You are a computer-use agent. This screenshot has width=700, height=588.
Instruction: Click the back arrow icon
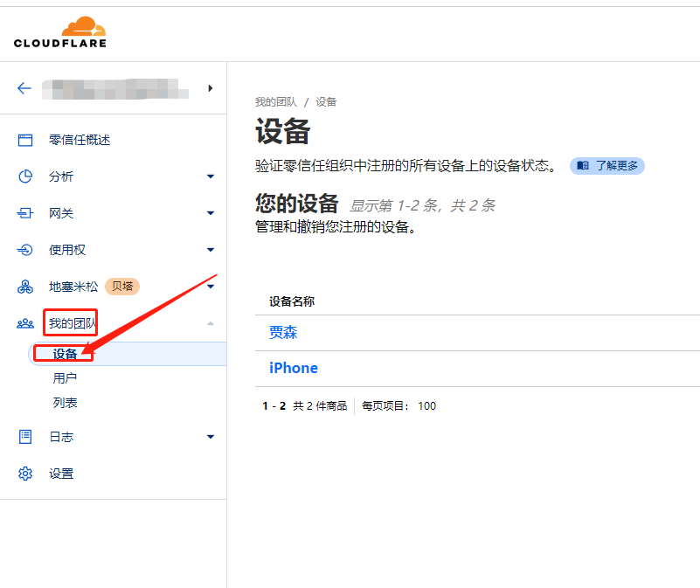point(24,88)
